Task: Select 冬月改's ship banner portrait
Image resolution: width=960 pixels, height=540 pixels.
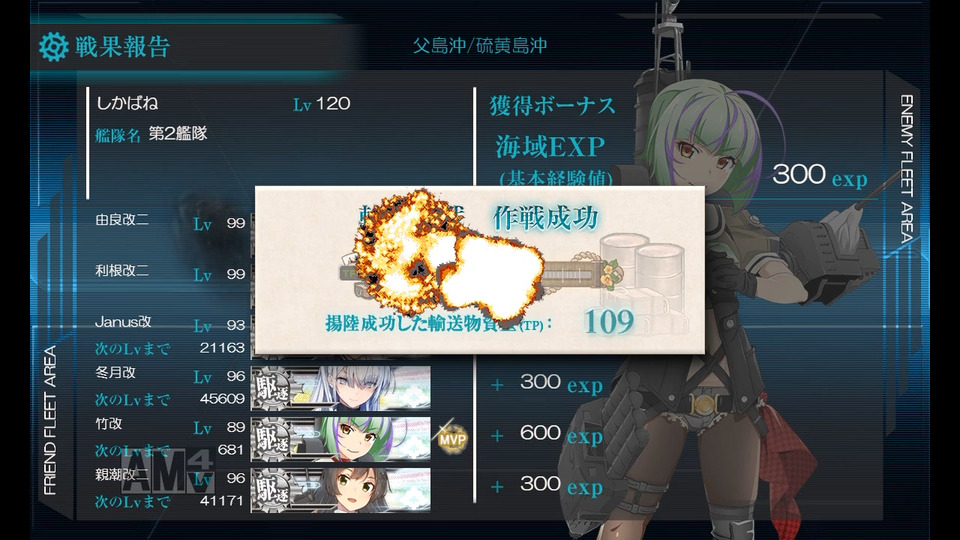Action: pyautogui.click(x=340, y=388)
